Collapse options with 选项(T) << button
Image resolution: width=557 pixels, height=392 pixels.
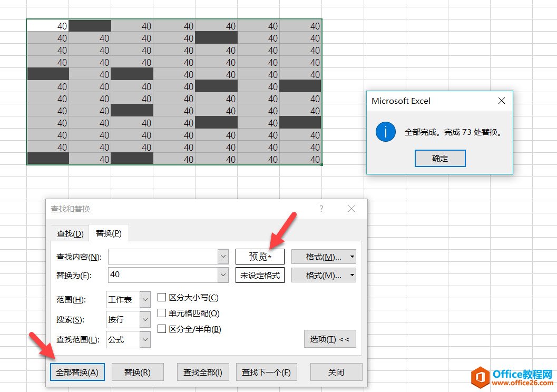[330, 339]
